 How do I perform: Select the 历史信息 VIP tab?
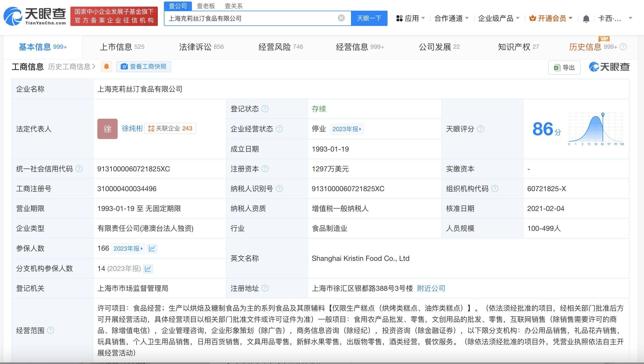tap(593, 47)
